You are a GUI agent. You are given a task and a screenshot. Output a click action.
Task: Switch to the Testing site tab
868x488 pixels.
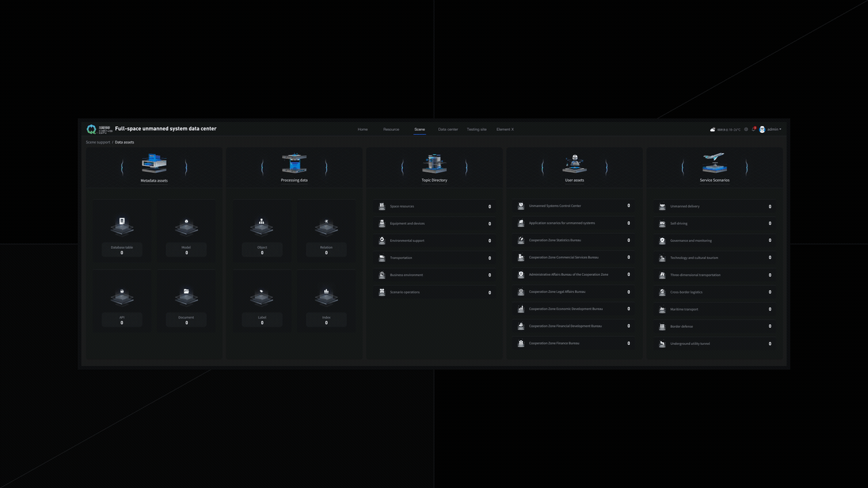tap(477, 129)
